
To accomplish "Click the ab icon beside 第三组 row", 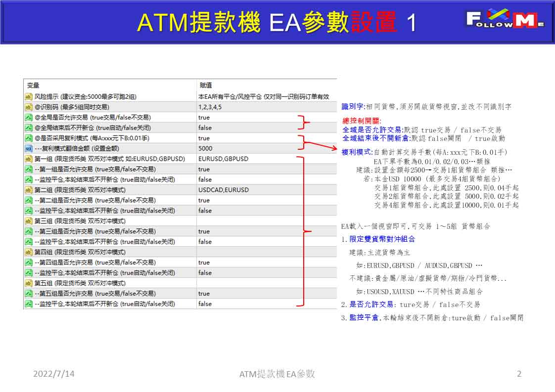I will pos(28,221).
